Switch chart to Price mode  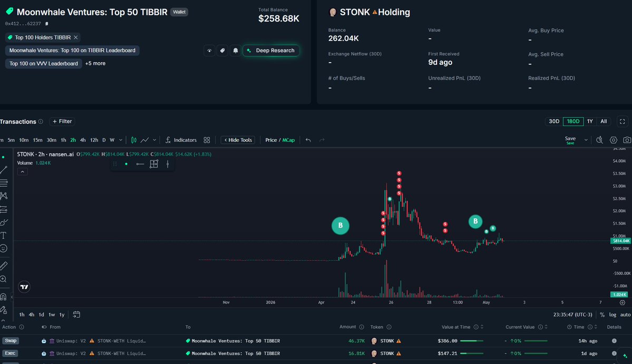click(x=271, y=140)
